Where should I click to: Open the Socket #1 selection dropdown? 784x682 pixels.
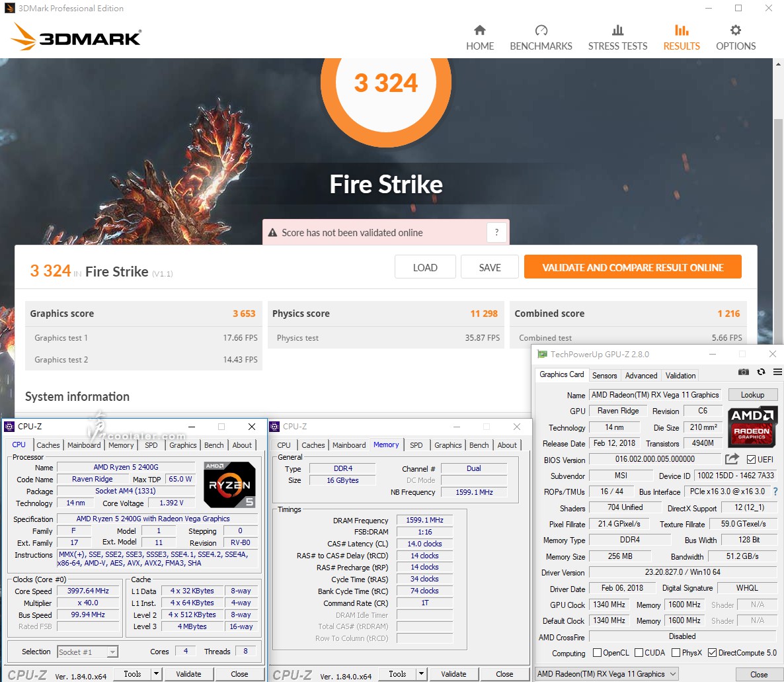click(x=87, y=652)
